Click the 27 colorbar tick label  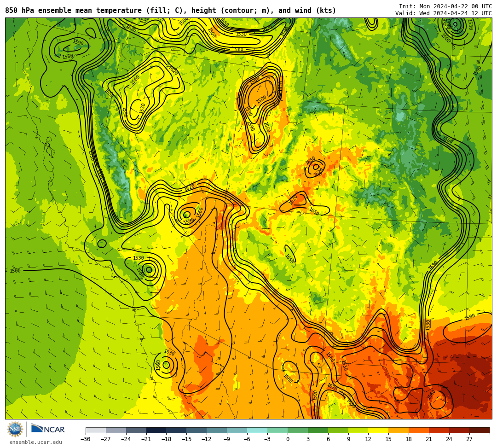tap(469, 439)
